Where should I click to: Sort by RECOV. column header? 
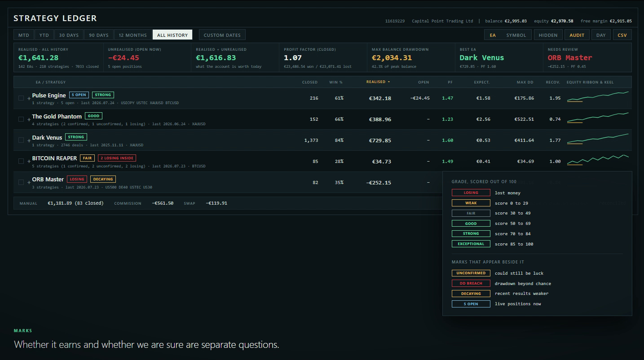click(x=553, y=82)
